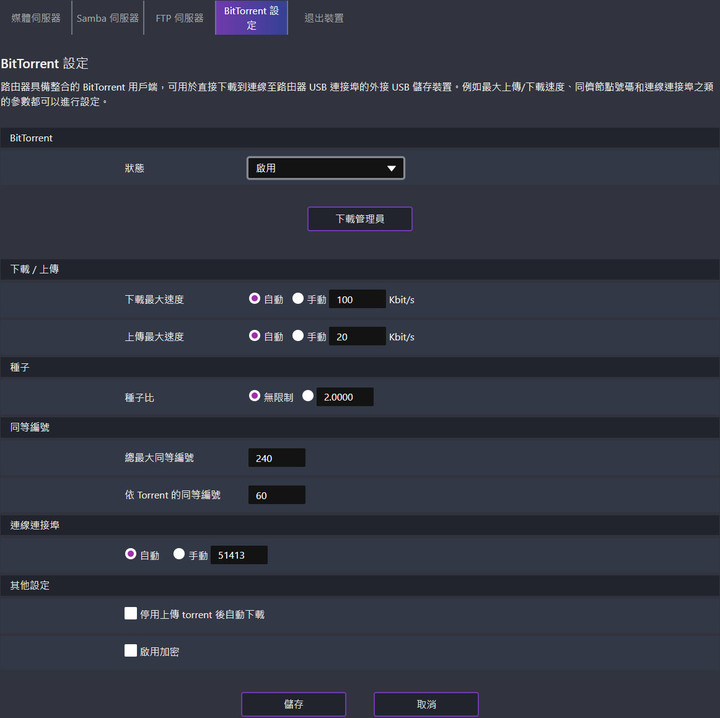Viewport: 720px width, 718px height.
Task: Enable the 啟用加密 checkbox
Action: (130, 651)
